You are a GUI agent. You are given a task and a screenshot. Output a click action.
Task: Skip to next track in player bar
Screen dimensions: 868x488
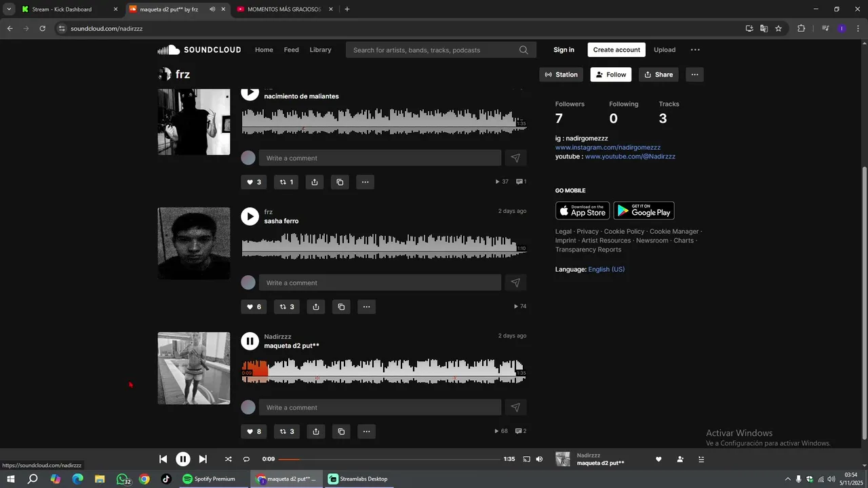pyautogui.click(x=203, y=459)
